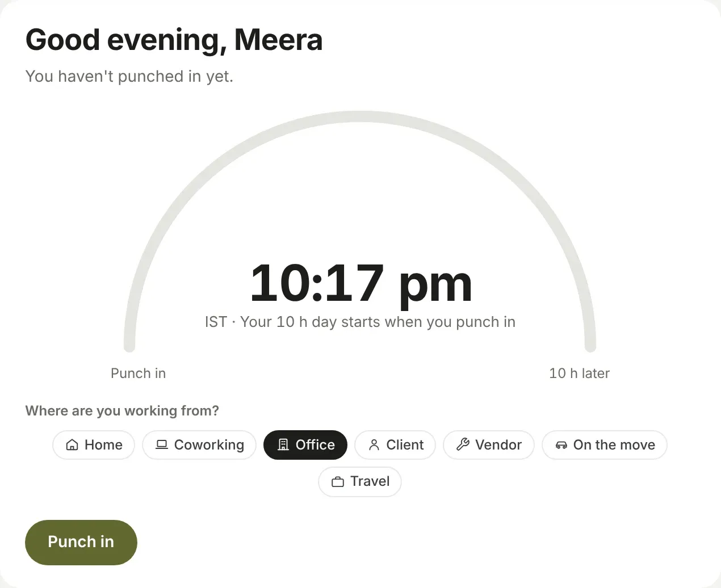Select the Office location chip
The image size is (721, 588).
click(x=305, y=445)
